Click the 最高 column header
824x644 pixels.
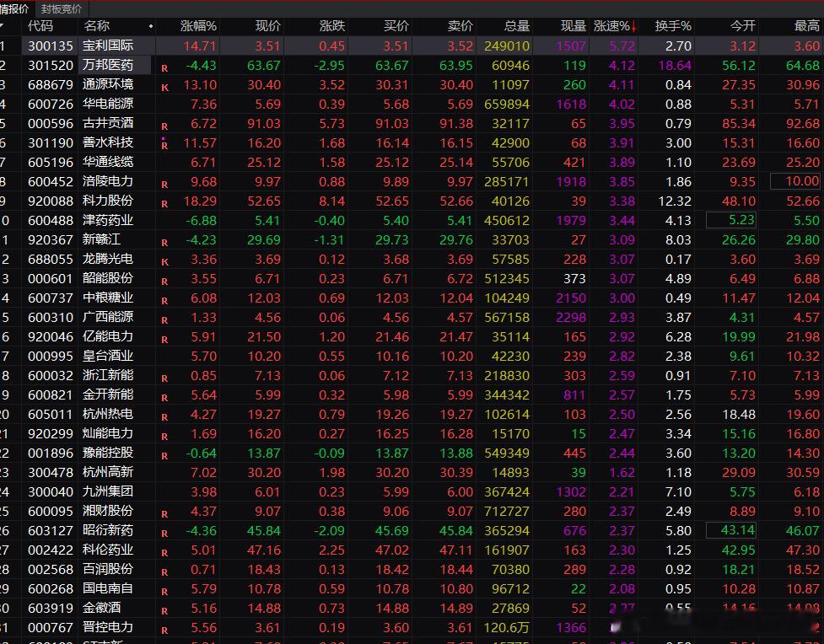806,26
